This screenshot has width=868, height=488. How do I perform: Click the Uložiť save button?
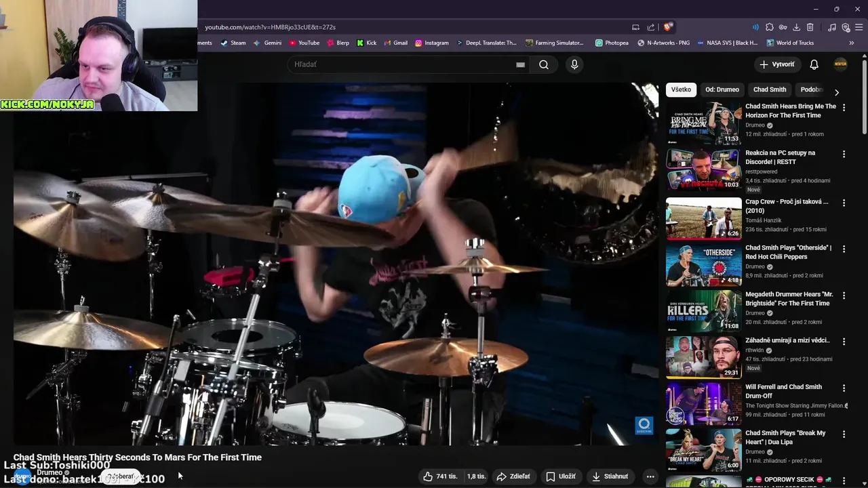coord(561,476)
